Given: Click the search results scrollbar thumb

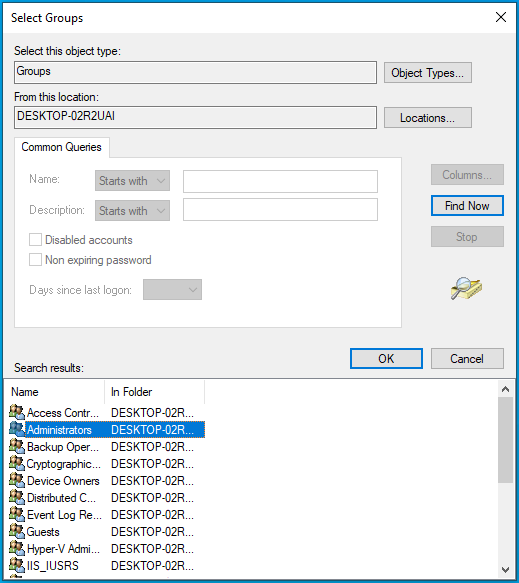Looking at the screenshot, I should coord(505,440).
